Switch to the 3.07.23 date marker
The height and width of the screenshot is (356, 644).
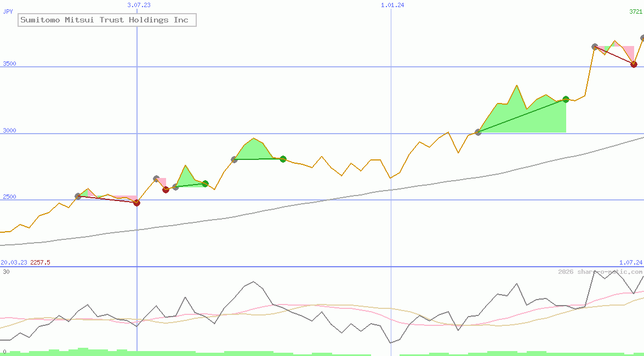click(139, 5)
